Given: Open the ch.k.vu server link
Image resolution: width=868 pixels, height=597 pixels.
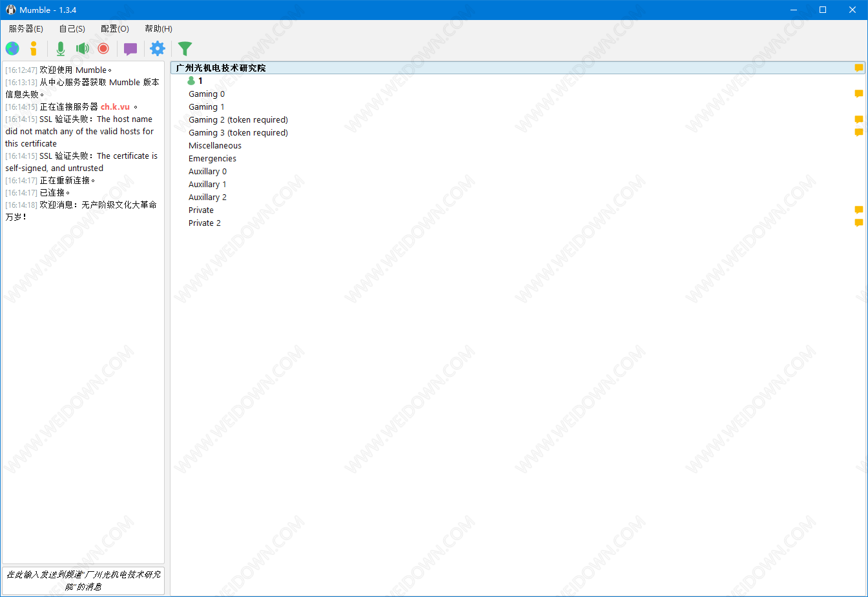Looking at the screenshot, I should coord(115,107).
